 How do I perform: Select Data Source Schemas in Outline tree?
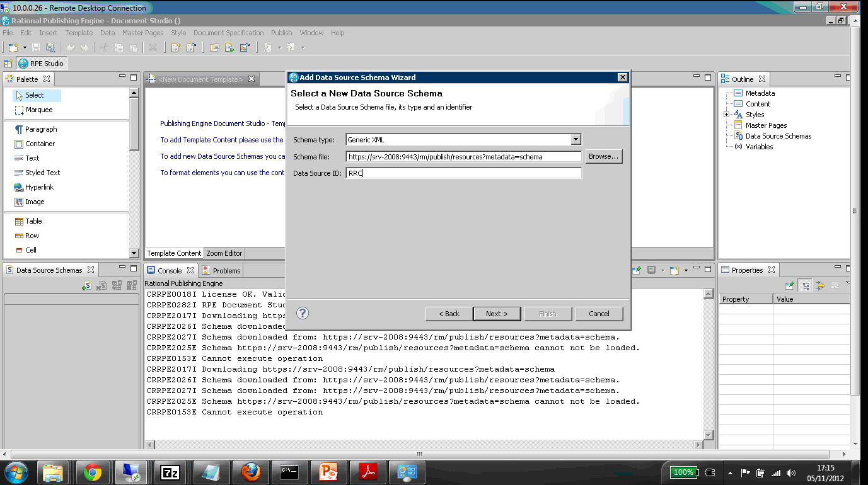773,136
